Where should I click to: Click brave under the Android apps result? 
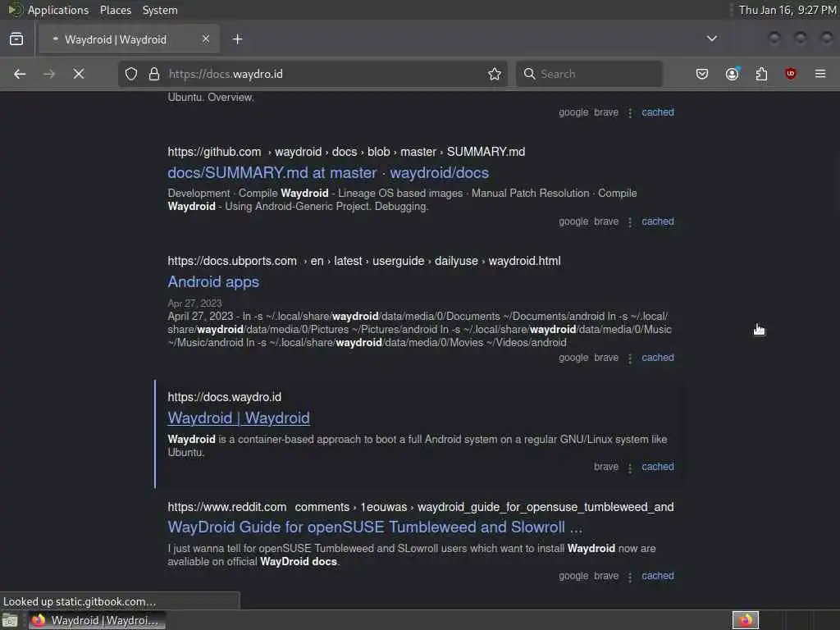click(x=606, y=358)
